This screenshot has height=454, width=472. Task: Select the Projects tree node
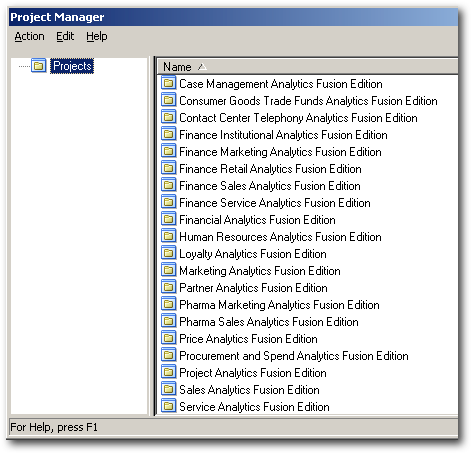72,66
